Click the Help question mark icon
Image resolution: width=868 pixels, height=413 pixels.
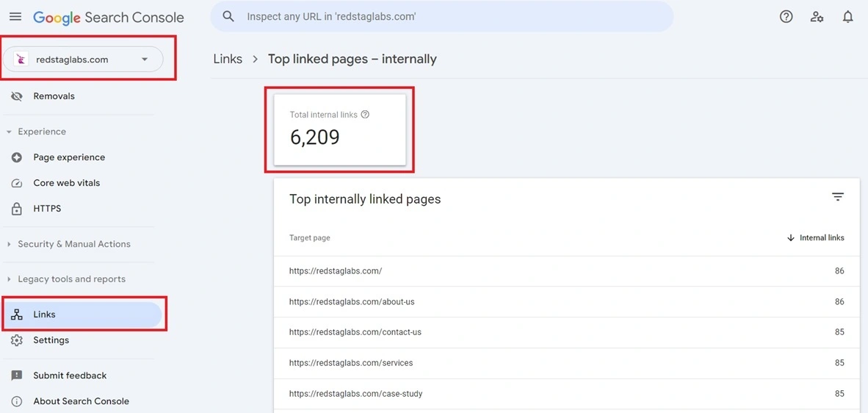[x=786, y=17]
